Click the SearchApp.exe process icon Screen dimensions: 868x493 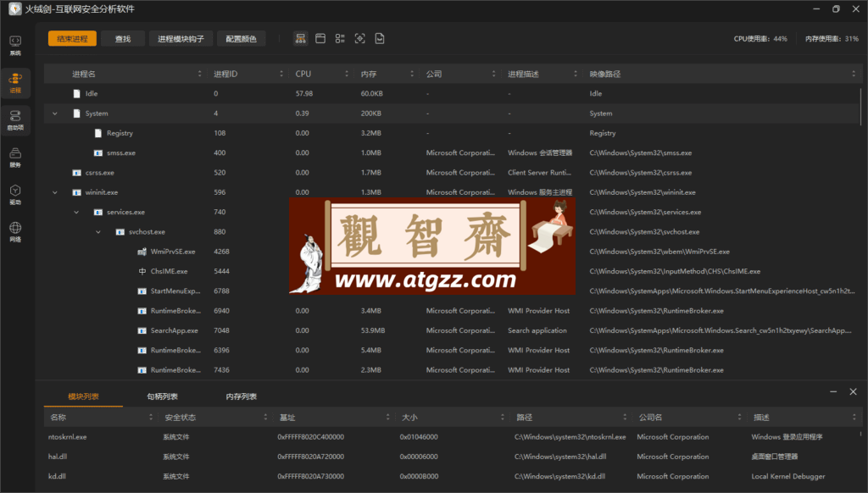142,330
